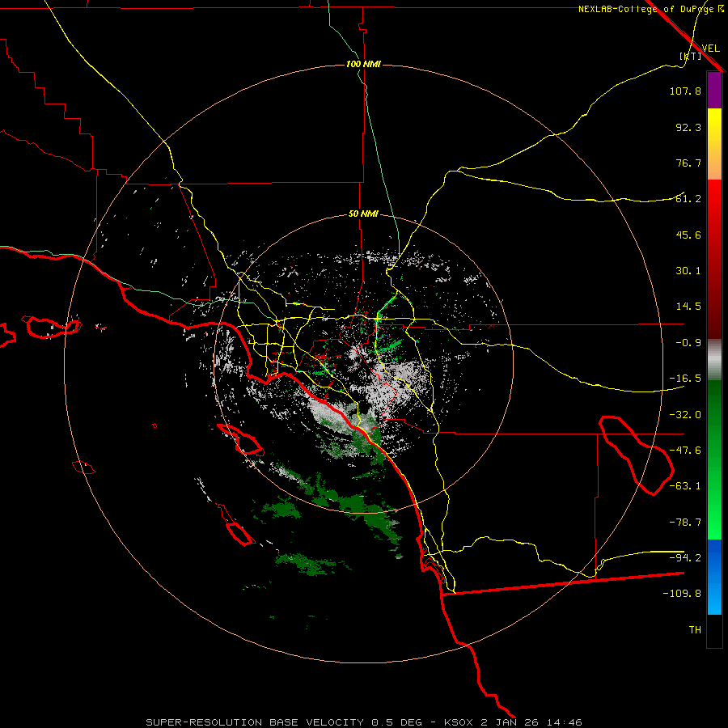
Task: Click the bright green segment of the color bar
Action: [x=714, y=459]
